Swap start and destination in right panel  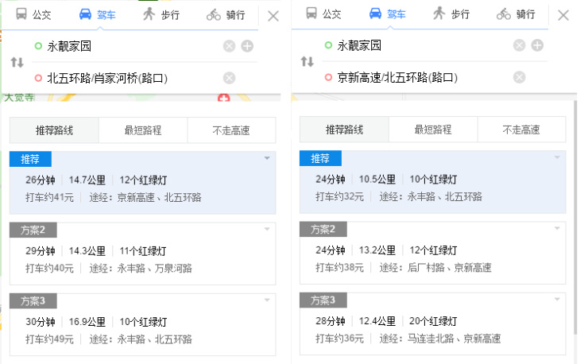click(x=307, y=62)
